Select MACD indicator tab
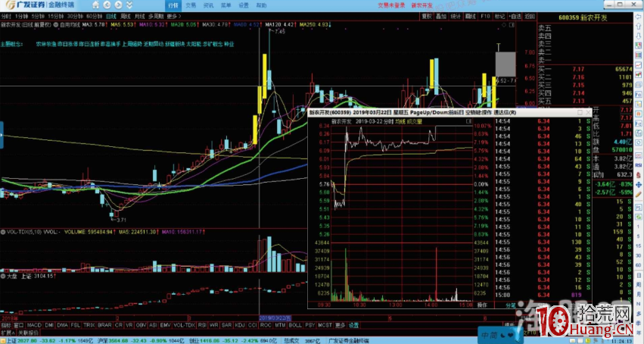The width and height of the screenshot is (644, 344). (x=34, y=325)
